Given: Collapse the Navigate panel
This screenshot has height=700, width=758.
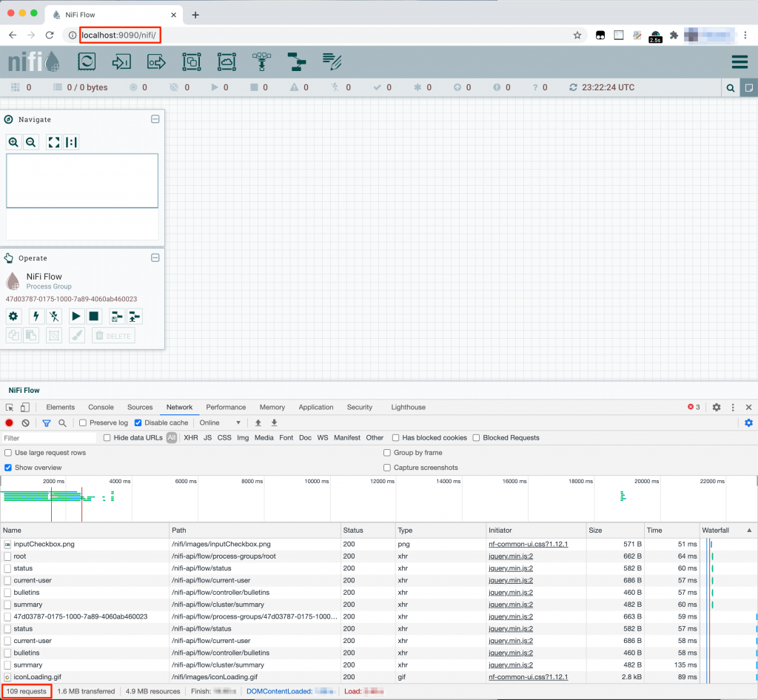Looking at the screenshot, I should point(155,119).
